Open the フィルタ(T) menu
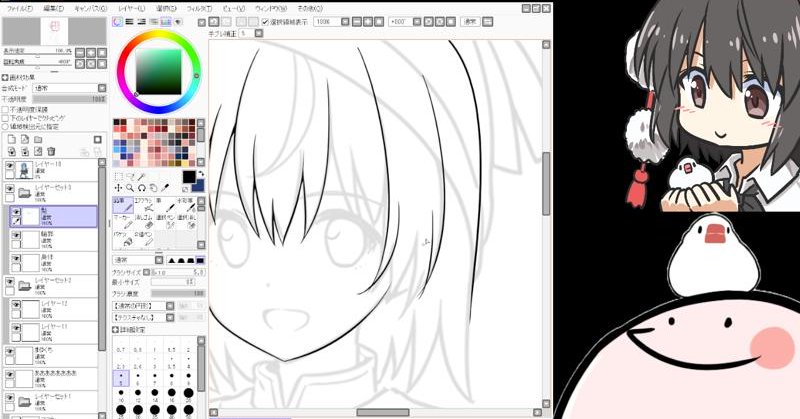Screen dimensions: 800x419 [x=199, y=9]
